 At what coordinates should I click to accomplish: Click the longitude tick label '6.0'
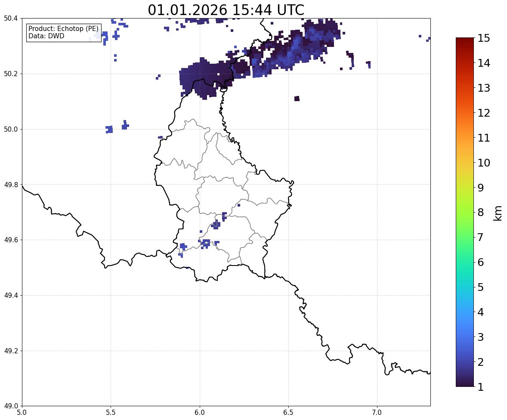200,413
